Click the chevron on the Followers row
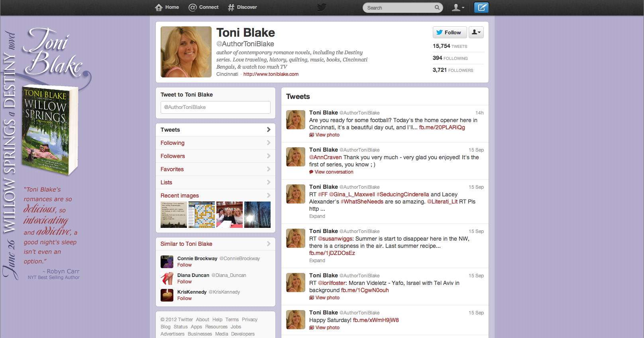Image resolution: width=644 pixels, height=338 pixels. coord(269,156)
